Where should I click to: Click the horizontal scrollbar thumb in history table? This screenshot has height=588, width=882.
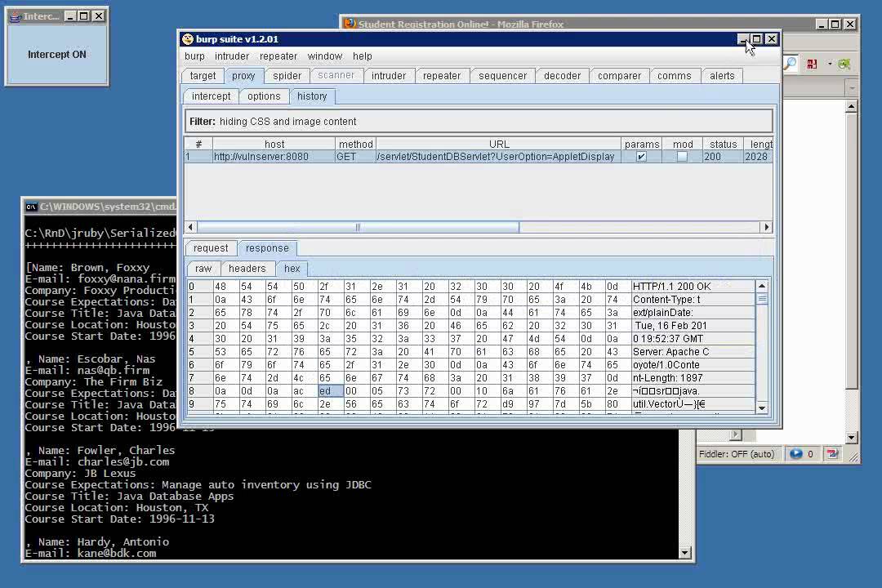click(x=358, y=227)
